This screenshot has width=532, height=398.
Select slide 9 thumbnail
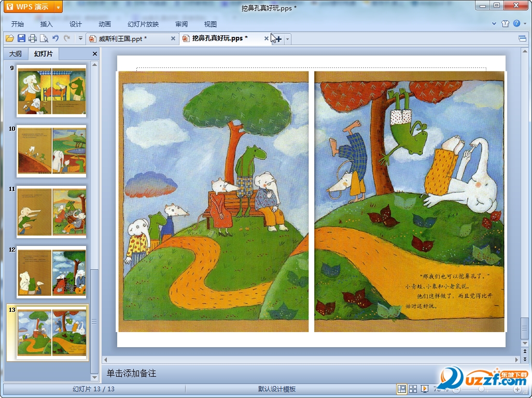[x=51, y=91]
